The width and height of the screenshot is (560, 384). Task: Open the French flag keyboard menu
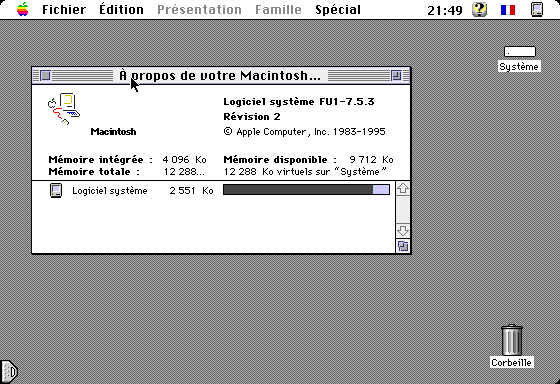pyautogui.click(x=508, y=10)
